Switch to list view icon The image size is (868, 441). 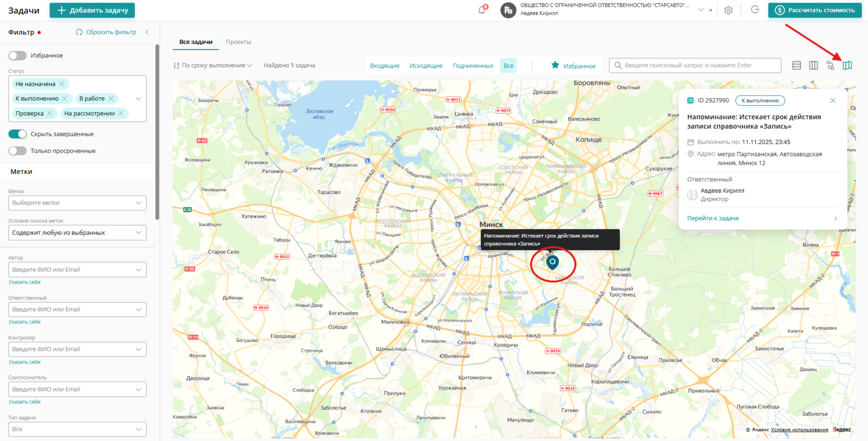point(797,65)
